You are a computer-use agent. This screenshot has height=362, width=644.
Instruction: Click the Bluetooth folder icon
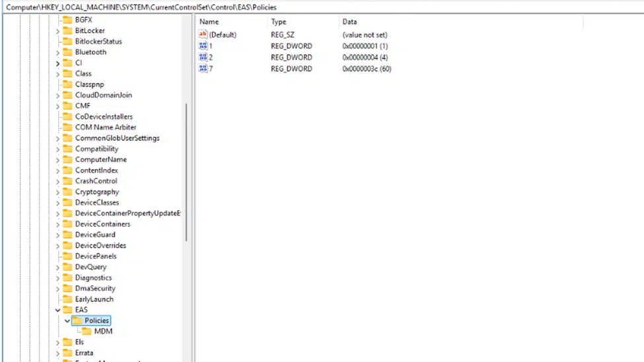(x=67, y=52)
